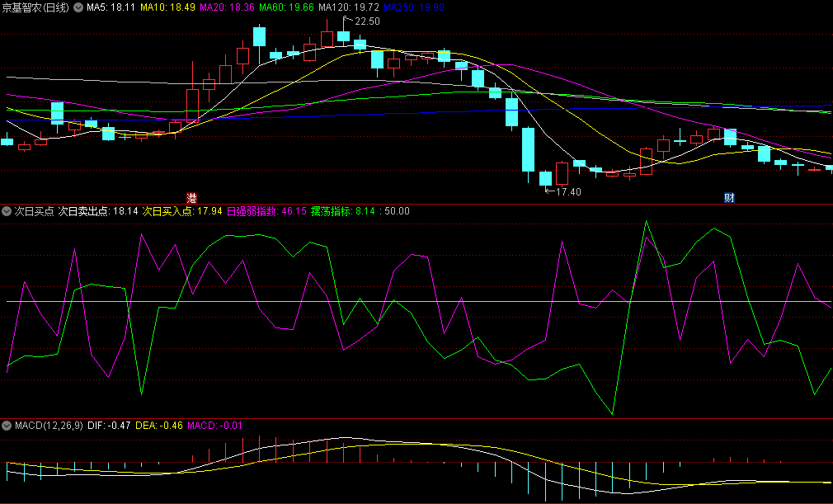Click MACD(12,26,9) indicator name
The width and height of the screenshot is (833, 504).
pyautogui.click(x=49, y=426)
